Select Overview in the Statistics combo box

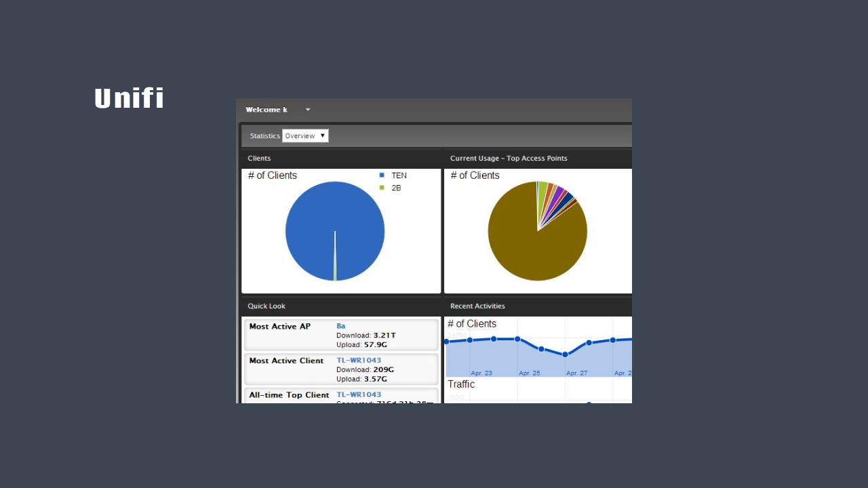305,136
